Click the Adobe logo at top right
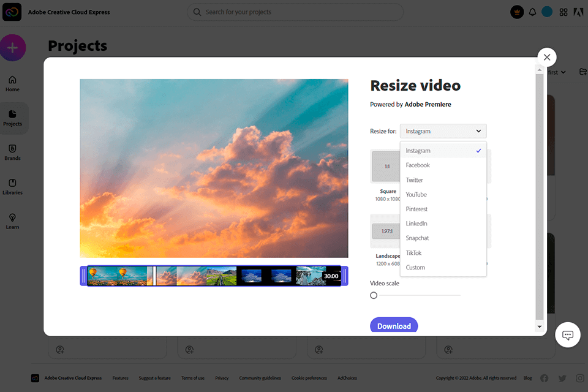The image size is (588, 392). coord(578,12)
